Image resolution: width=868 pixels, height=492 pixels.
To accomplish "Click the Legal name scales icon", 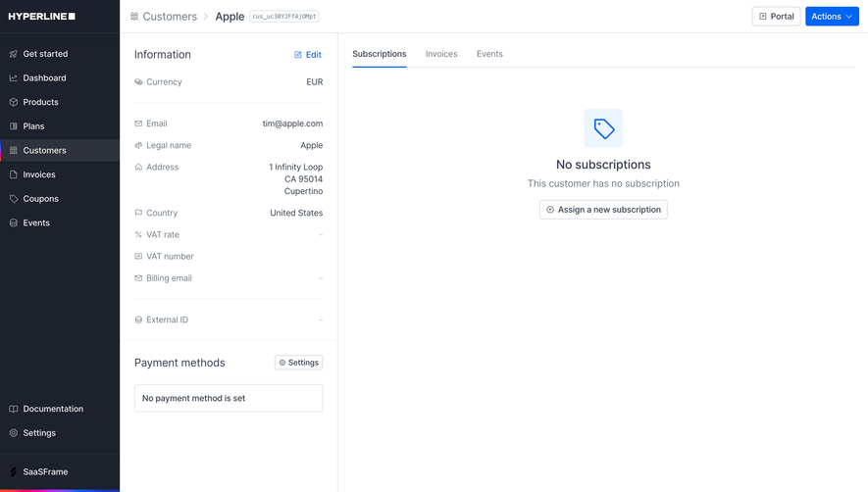I will (138, 146).
